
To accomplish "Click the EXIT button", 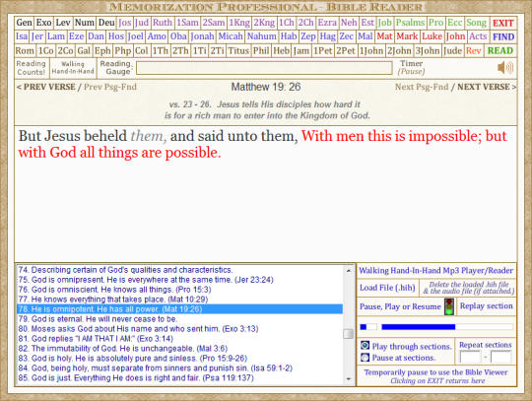I will pos(502,23).
